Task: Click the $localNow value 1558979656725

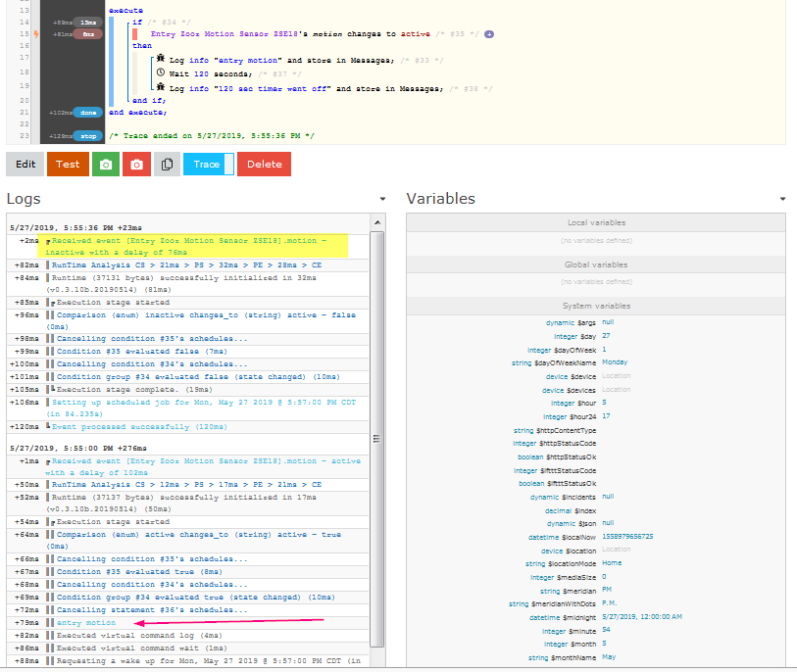Action: pyautogui.click(x=627, y=537)
